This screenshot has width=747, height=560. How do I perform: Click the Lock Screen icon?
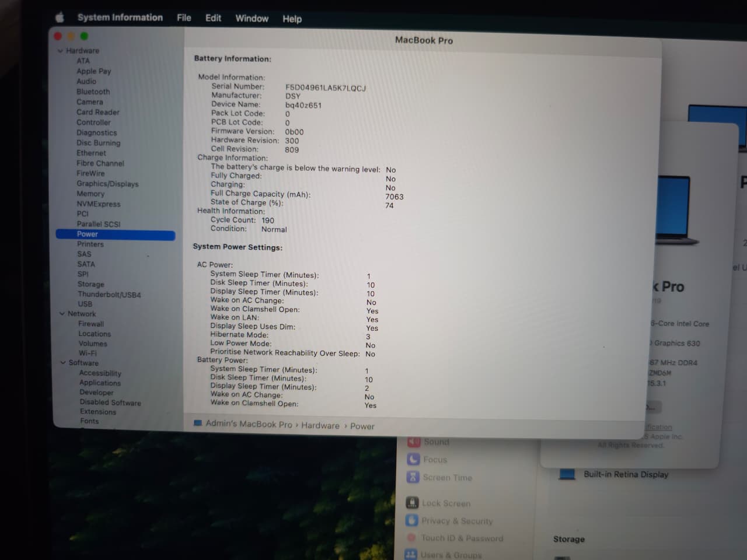(412, 503)
